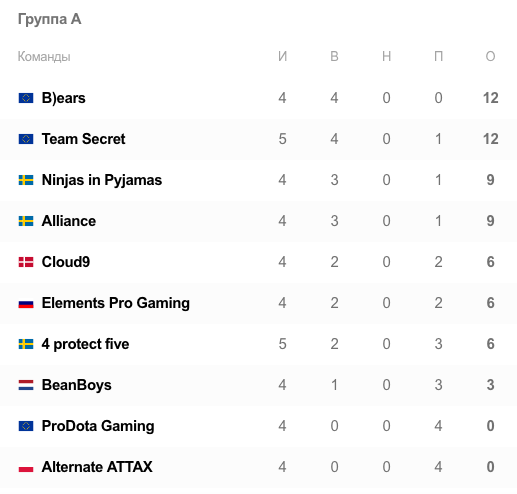Click the Команды column header
Viewport: 517px width, 494px height.
pos(44,57)
